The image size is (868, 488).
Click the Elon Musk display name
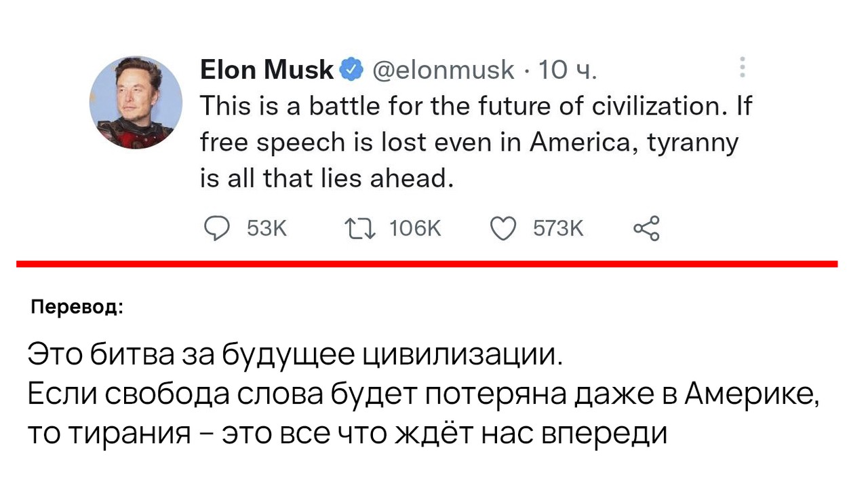[267, 69]
